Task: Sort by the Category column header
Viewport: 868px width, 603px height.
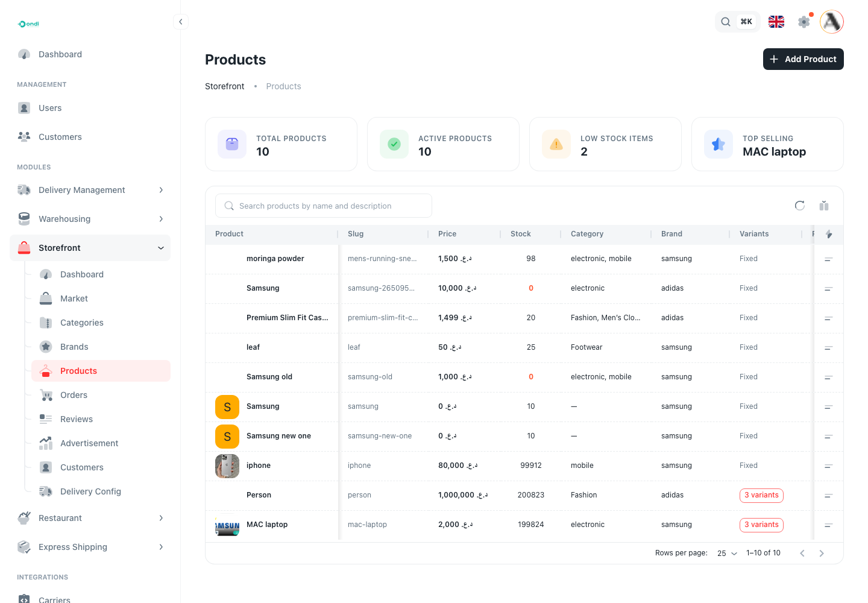Action: [x=587, y=234]
